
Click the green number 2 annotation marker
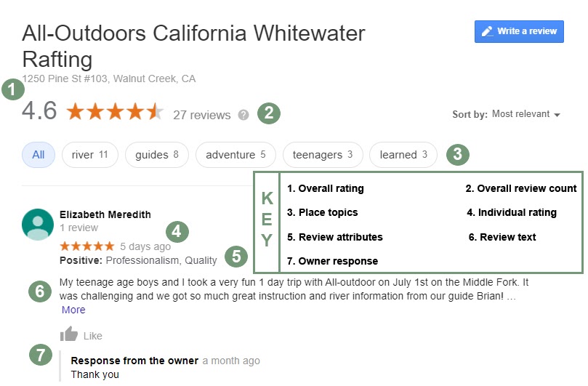point(269,113)
